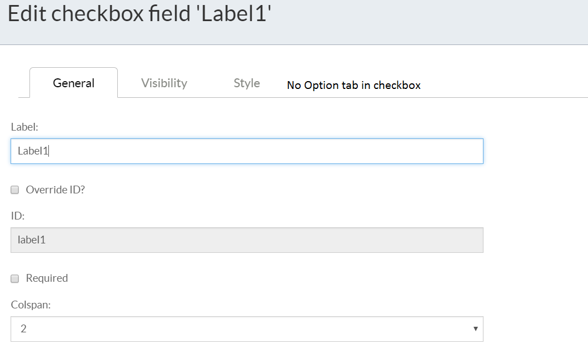Place cursor after 'Label1' text in input
Viewport: 588px width, 364px height.
tap(49, 151)
